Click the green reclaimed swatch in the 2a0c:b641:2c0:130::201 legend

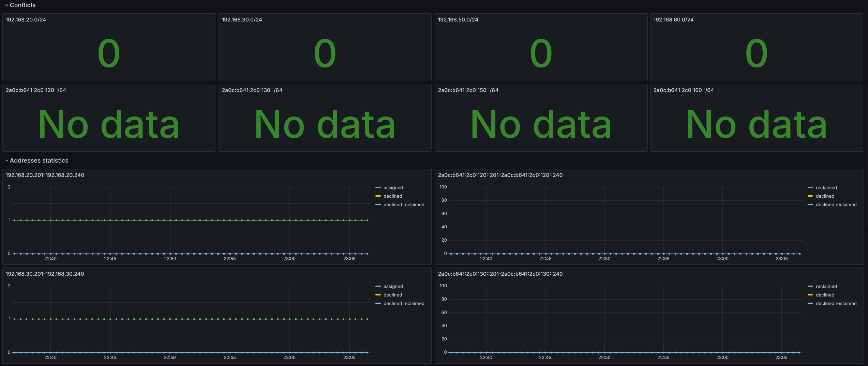(810, 287)
